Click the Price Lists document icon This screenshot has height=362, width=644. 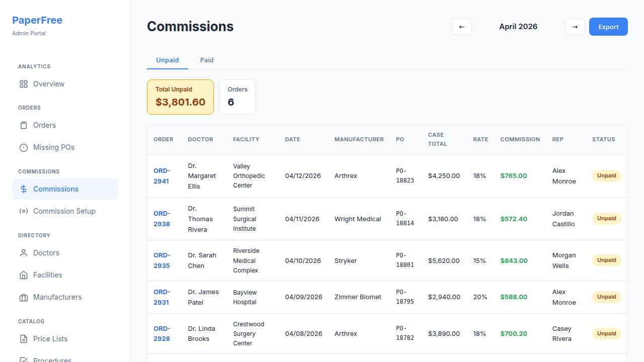tap(24, 339)
